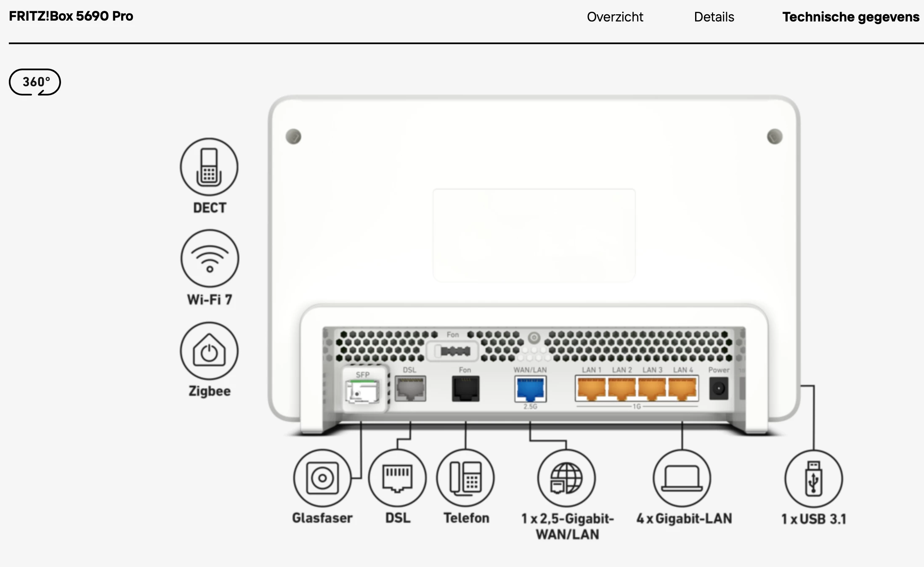Screen dimensions: 924x567
Task: Click the 2,5-Gigabit WAN/LAN globe icon
Action: pos(566,478)
